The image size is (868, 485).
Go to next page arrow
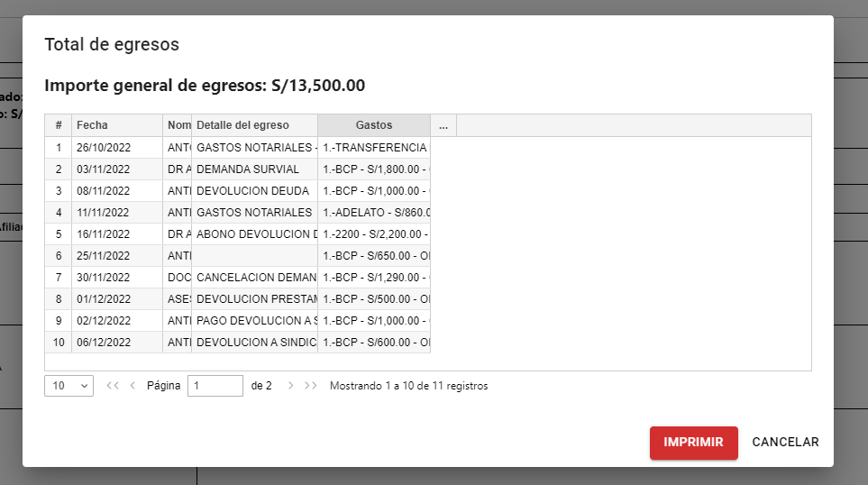coord(290,386)
